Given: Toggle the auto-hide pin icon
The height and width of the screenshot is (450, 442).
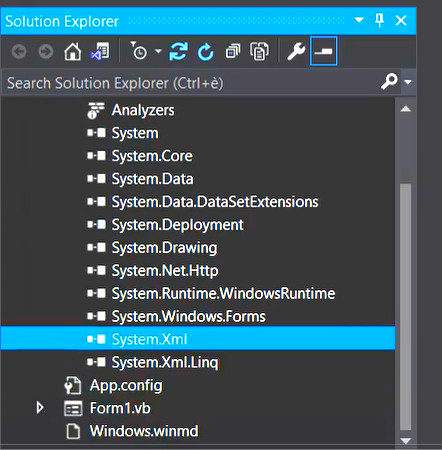Looking at the screenshot, I should 379,20.
